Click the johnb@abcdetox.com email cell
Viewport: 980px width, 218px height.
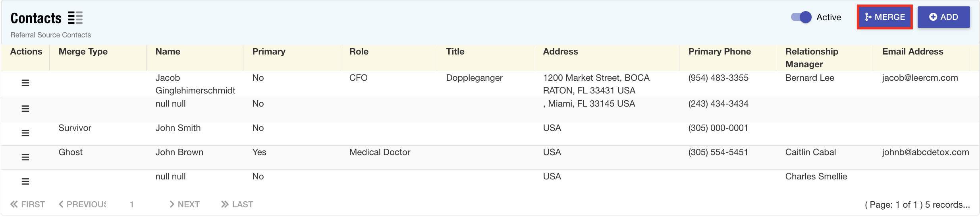coord(925,152)
